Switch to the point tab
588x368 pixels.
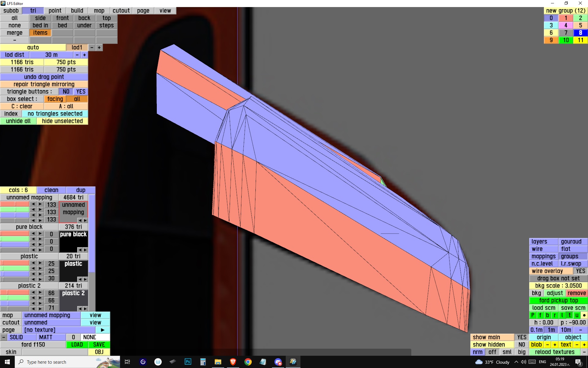[55, 11]
